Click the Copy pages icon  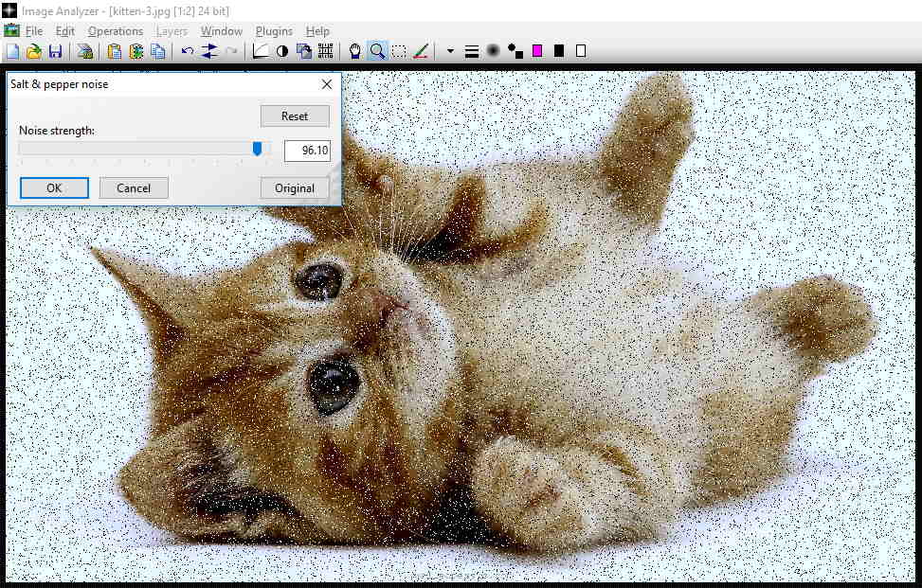pos(158,52)
